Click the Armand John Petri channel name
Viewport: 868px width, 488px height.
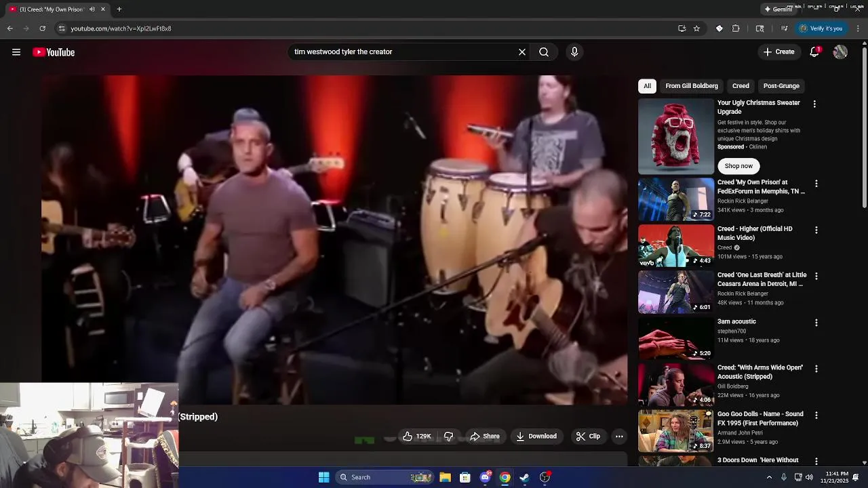pyautogui.click(x=740, y=432)
